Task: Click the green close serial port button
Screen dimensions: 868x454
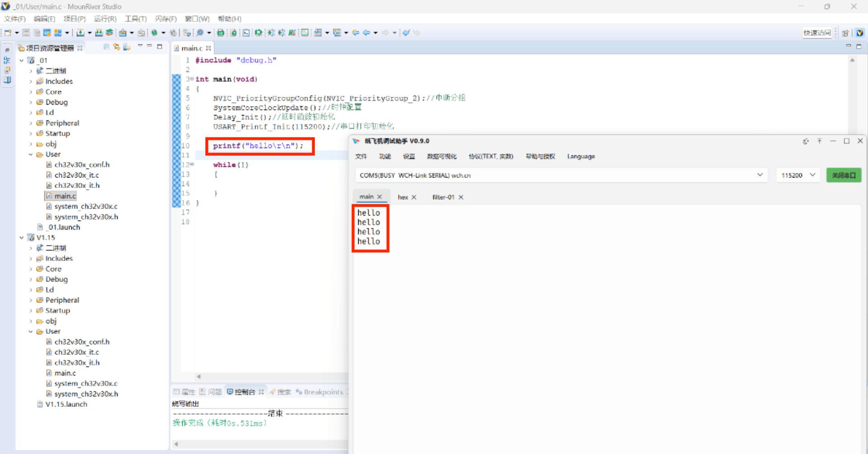Action: [844, 175]
